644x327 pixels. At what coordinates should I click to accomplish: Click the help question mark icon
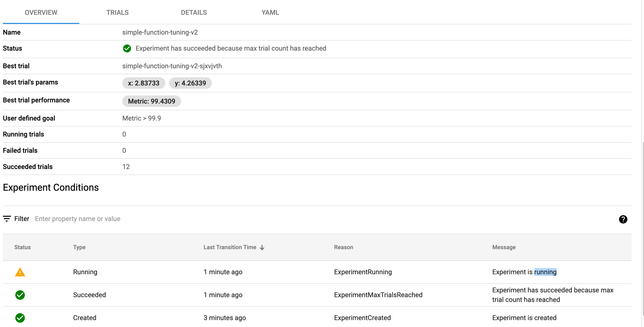pos(623,219)
